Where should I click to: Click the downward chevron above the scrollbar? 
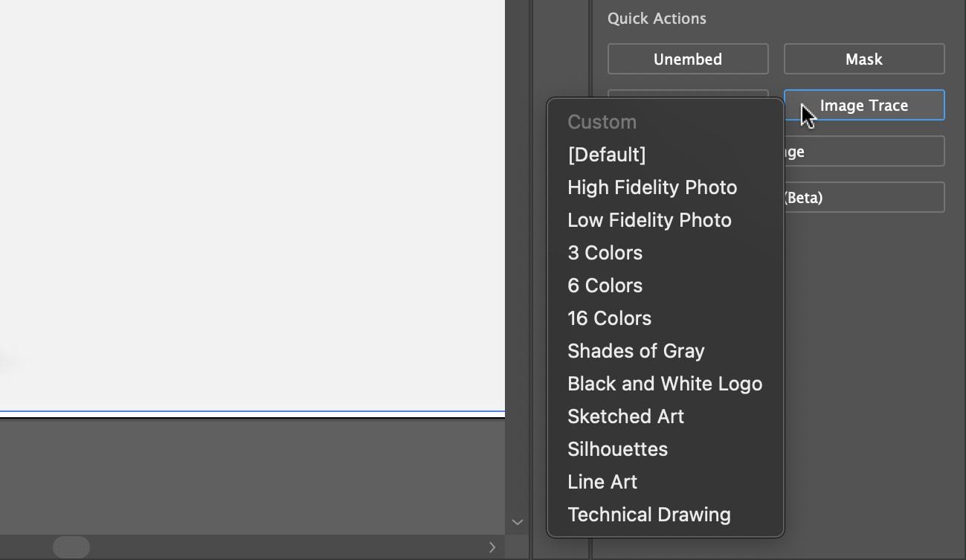click(517, 522)
